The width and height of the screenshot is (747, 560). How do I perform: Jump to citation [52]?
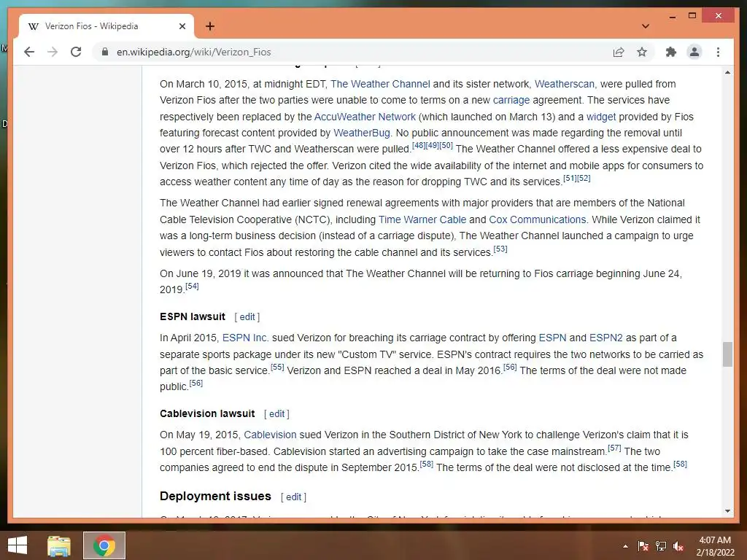point(584,178)
